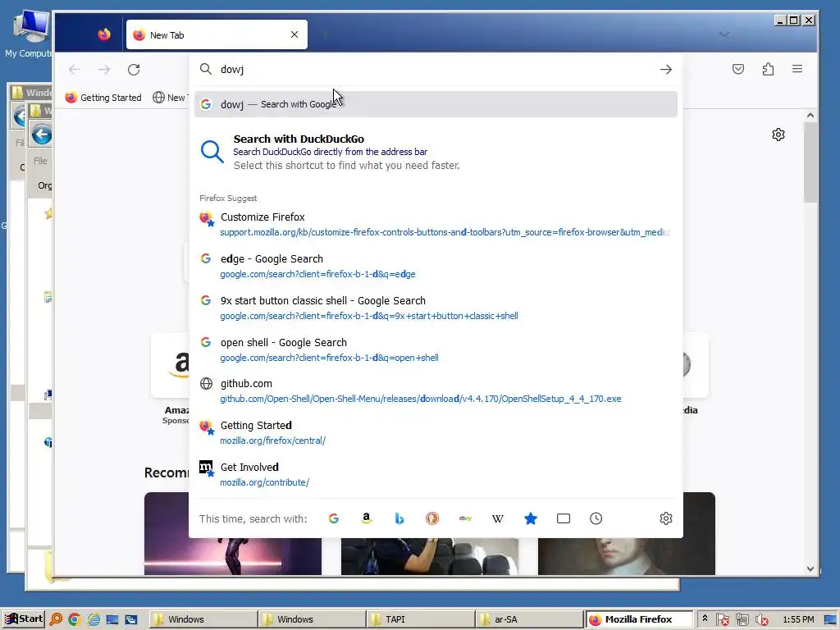Screen dimensions: 840x630
Task: Open the Firefox hamburger menu
Action: [x=797, y=69]
